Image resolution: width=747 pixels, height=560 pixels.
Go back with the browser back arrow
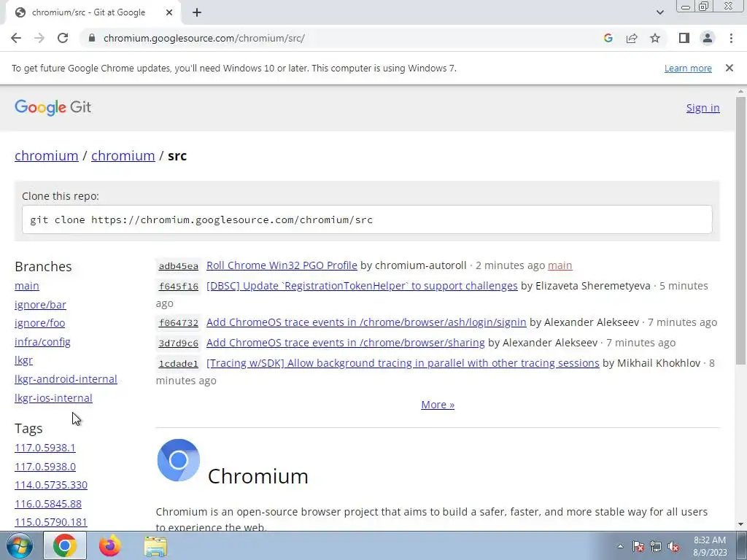pos(16,38)
